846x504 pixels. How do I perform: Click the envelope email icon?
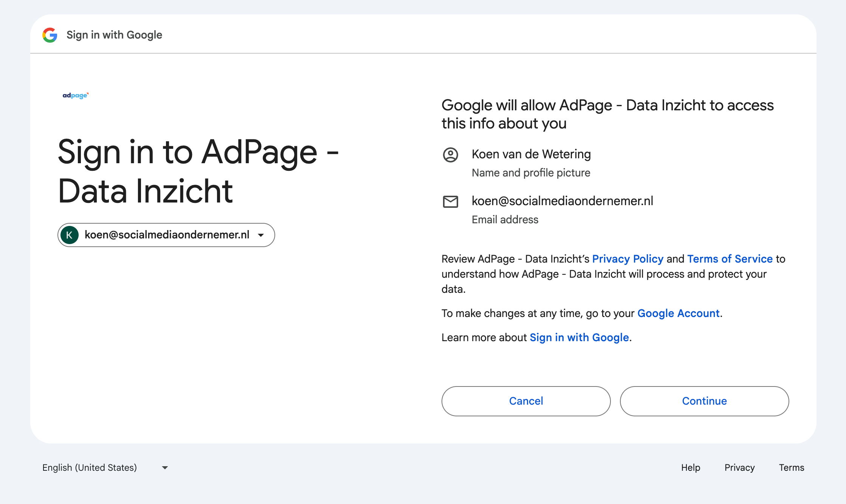[x=450, y=202]
